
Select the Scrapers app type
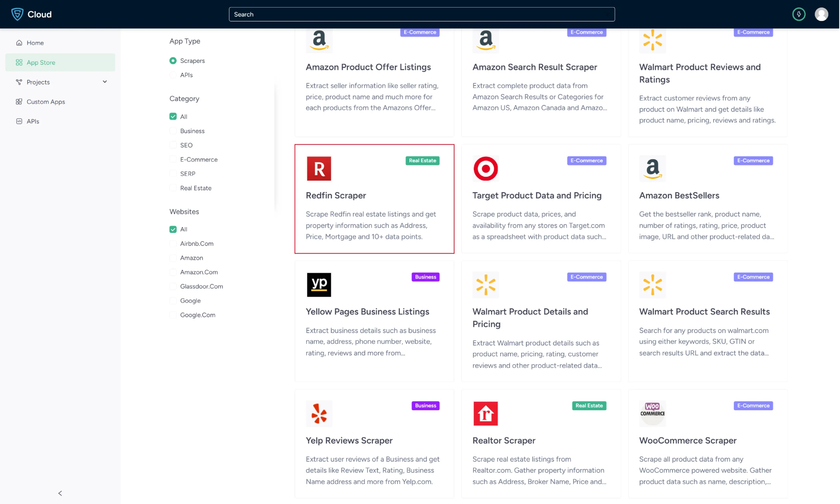click(173, 60)
